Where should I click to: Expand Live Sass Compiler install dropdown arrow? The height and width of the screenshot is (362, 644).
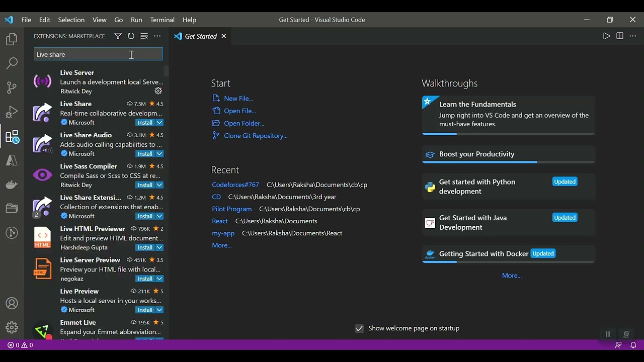(x=159, y=185)
